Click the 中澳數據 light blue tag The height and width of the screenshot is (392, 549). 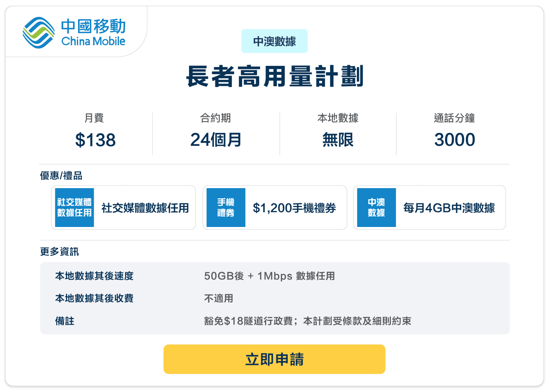point(274,41)
